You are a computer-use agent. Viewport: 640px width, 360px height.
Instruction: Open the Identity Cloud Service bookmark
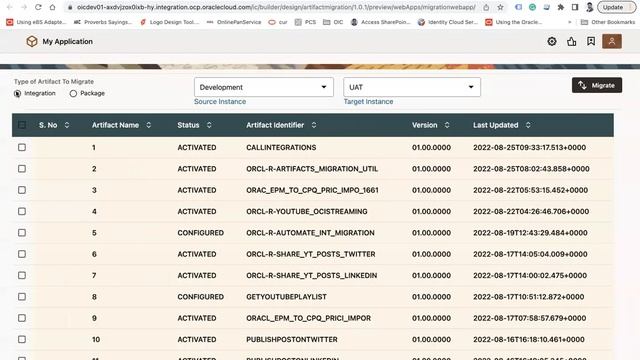pos(448,22)
